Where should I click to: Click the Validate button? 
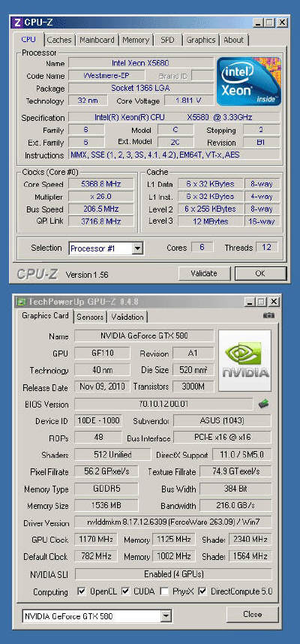pos(204,273)
